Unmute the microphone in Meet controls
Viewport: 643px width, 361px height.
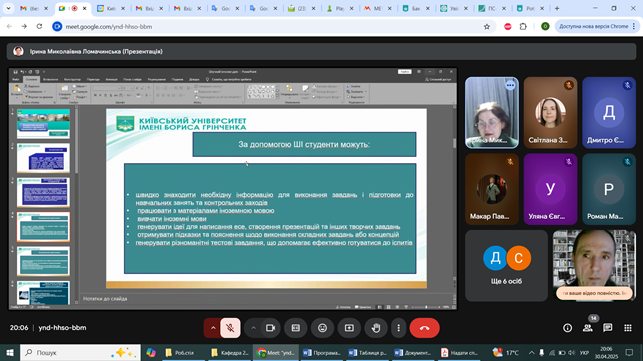(x=230, y=328)
